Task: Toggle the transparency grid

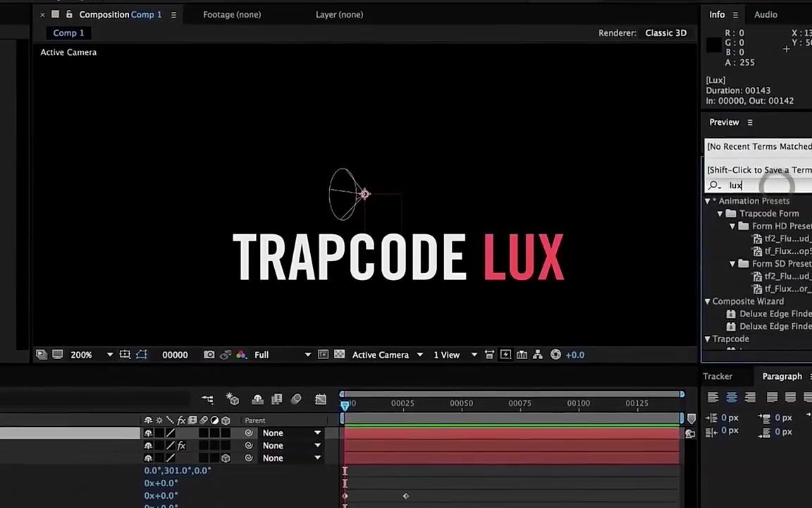Action: (x=339, y=354)
